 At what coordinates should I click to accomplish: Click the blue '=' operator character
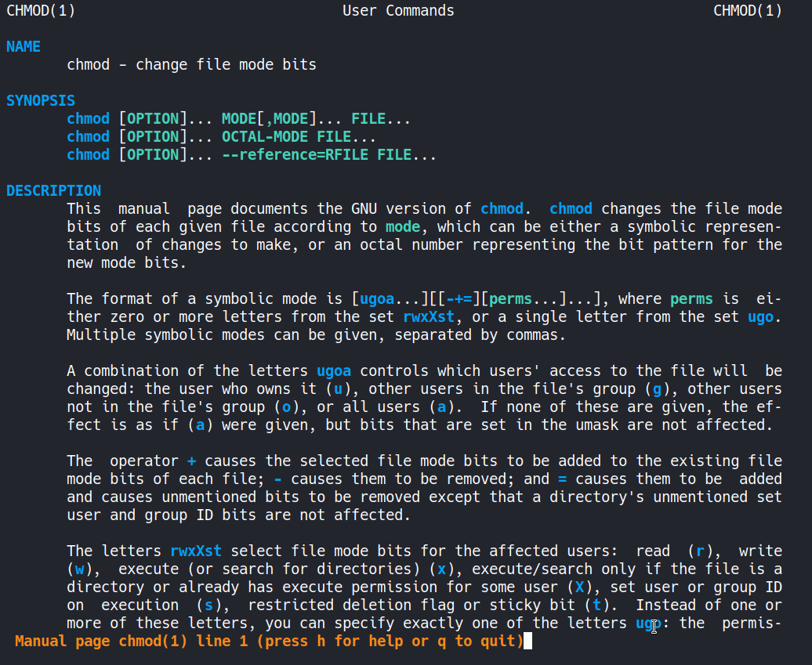pos(563,479)
